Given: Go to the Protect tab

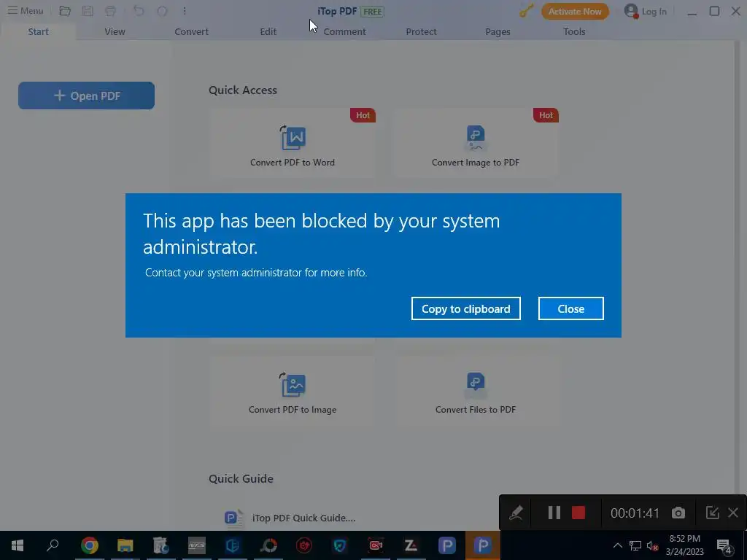Looking at the screenshot, I should click(421, 31).
